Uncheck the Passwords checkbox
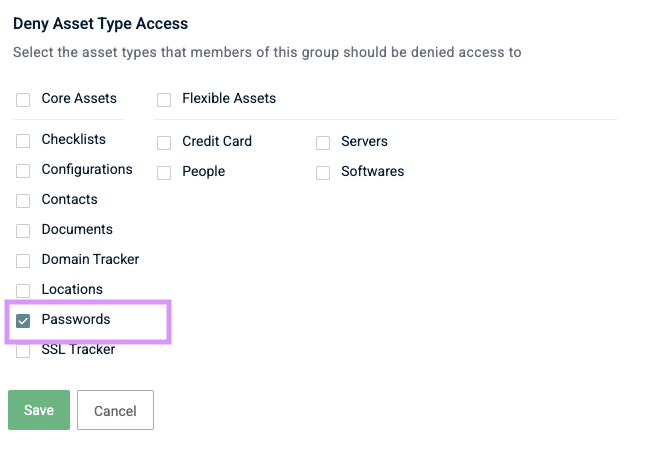 (23, 321)
